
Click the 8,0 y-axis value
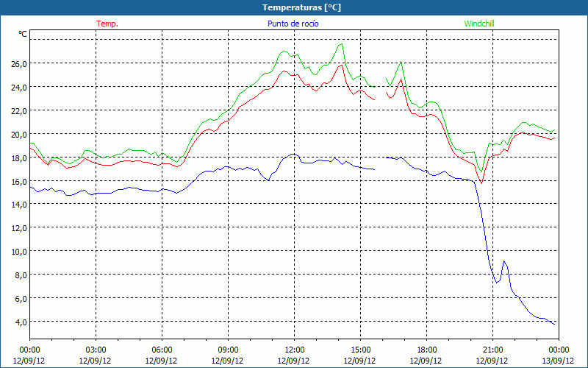click(x=21, y=275)
